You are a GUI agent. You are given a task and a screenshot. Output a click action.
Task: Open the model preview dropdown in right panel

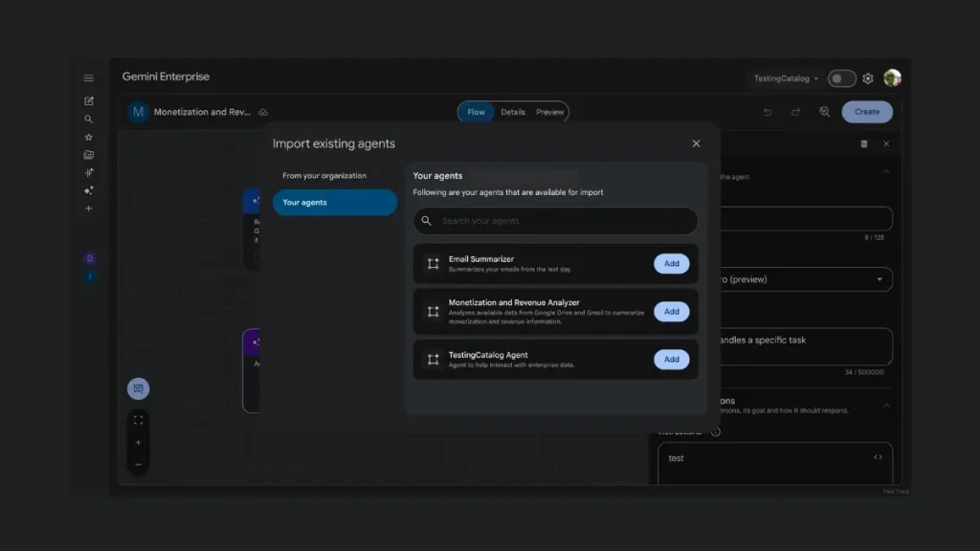click(x=881, y=278)
